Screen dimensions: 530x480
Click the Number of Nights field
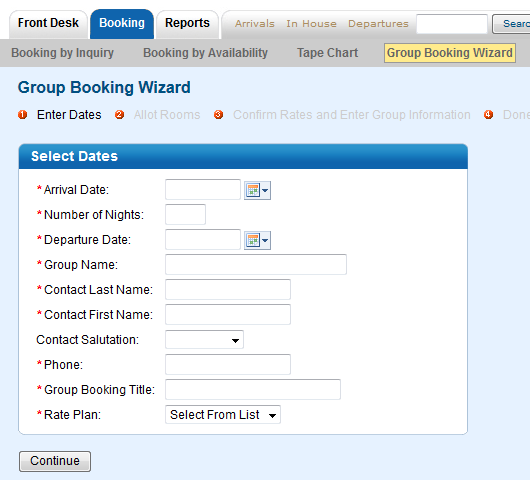(x=186, y=215)
